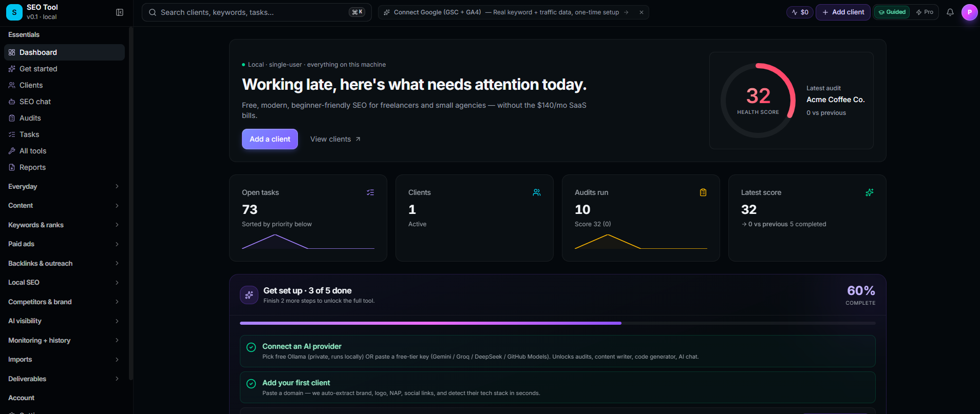Go to Clients in the sidebar
This screenshot has height=414, width=980.
coord(64,85)
